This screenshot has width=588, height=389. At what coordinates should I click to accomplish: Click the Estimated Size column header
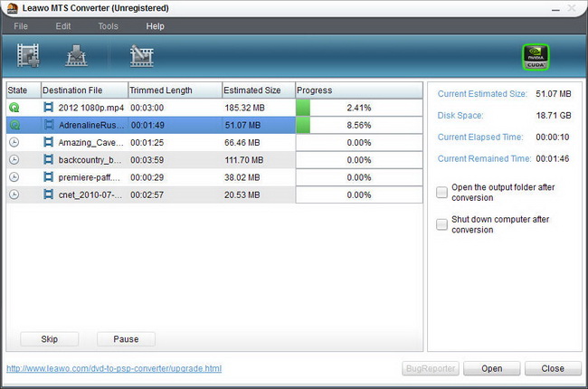tap(259, 90)
